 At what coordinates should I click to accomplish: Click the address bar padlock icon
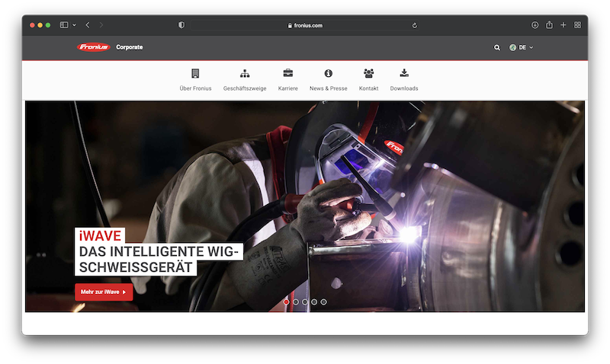coord(290,25)
